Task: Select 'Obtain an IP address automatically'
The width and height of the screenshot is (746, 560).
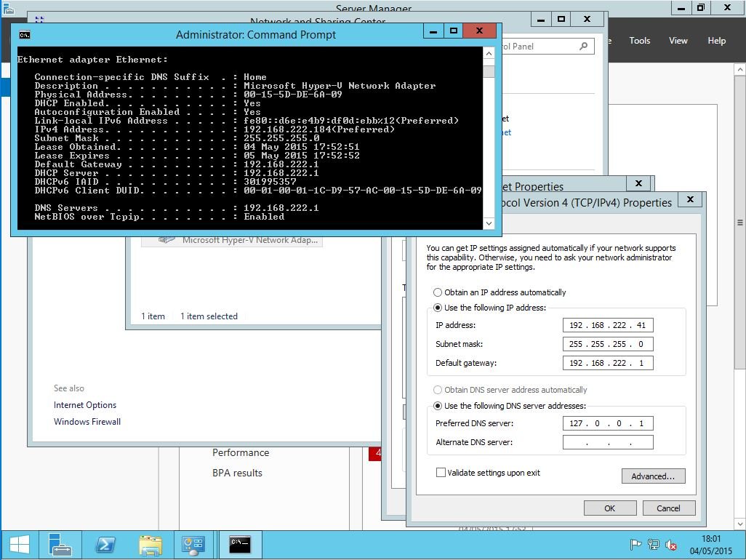Action: (x=438, y=292)
